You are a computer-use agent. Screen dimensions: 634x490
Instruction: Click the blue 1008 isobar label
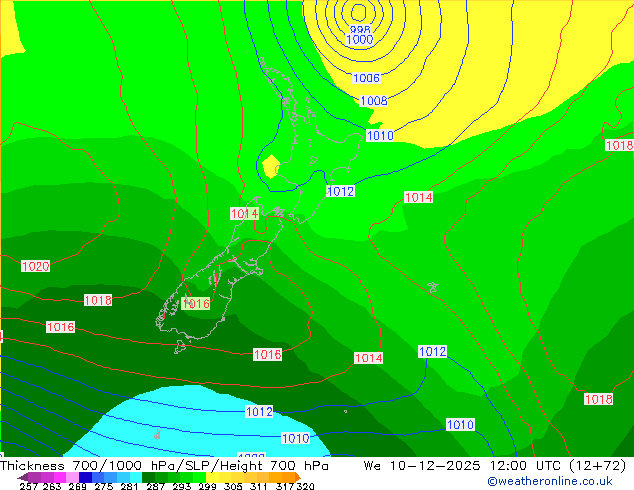coord(374,101)
